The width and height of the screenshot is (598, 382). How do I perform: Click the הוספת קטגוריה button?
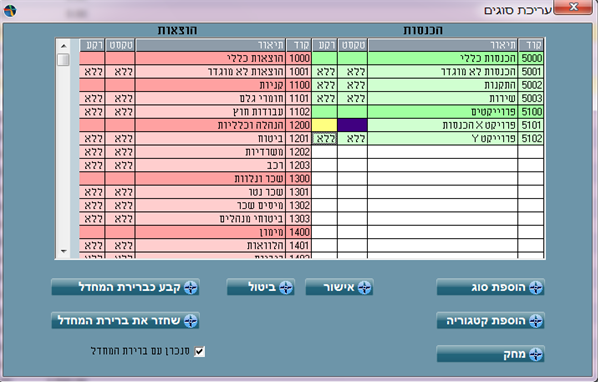pyautogui.click(x=490, y=321)
